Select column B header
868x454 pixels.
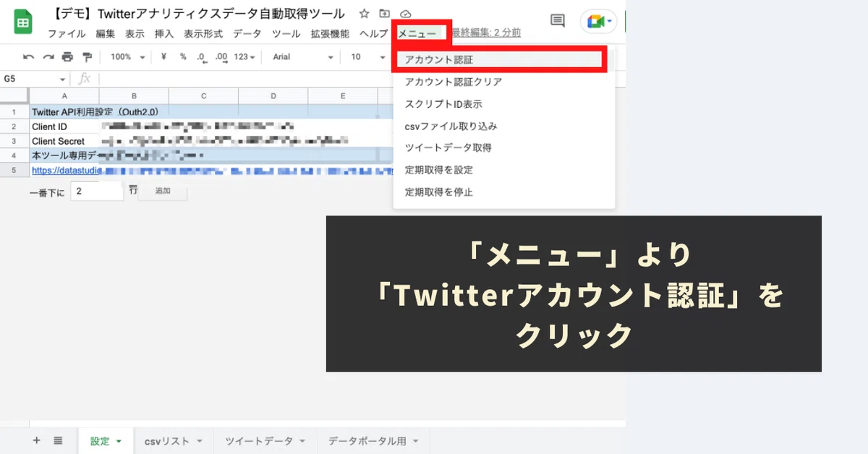tap(134, 96)
